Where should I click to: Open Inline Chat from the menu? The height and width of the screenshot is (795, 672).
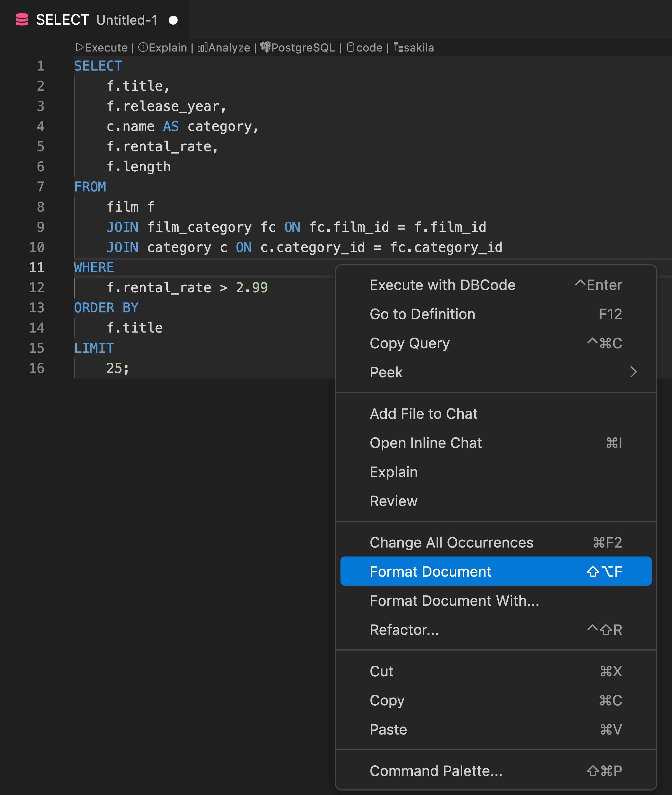click(x=426, y=443)
